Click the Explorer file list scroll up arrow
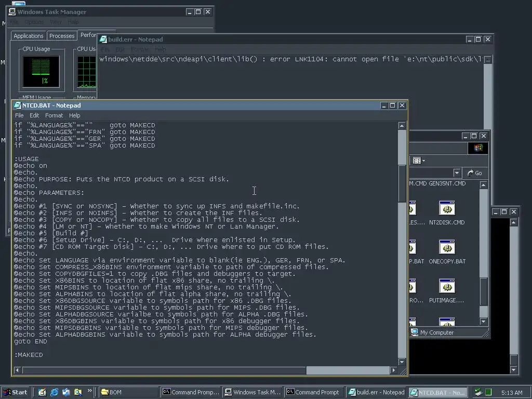The image size is (532, 399). point(484,185)
